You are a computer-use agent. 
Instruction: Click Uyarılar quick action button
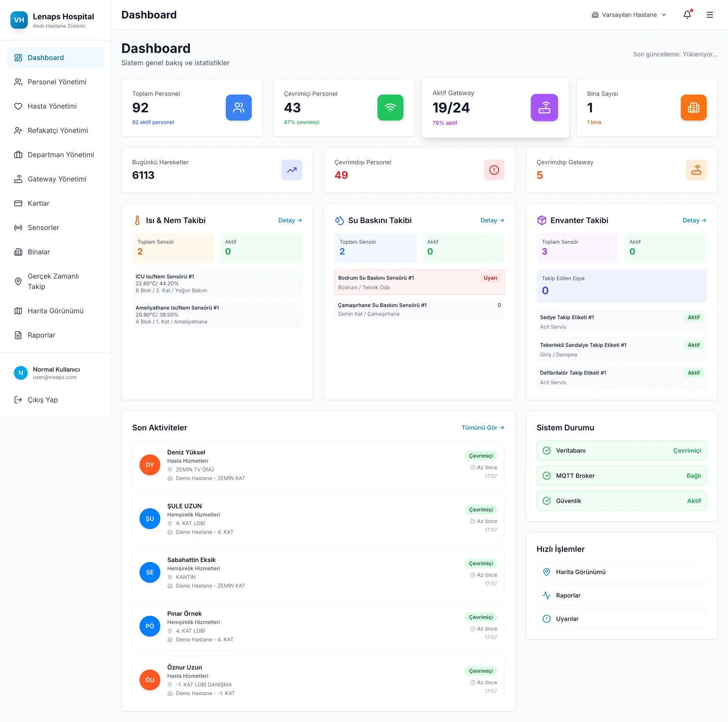[621, 619]
